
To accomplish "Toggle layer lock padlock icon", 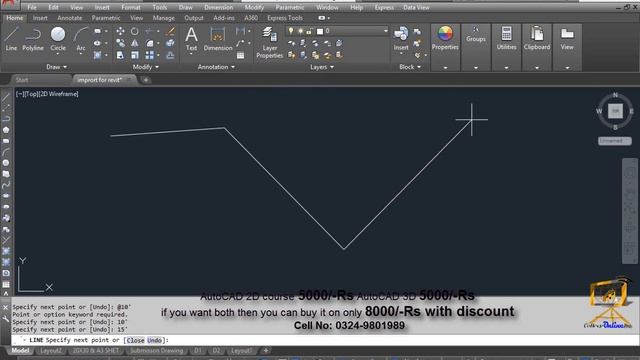I will pyautogui.click(x=310, y=31).
